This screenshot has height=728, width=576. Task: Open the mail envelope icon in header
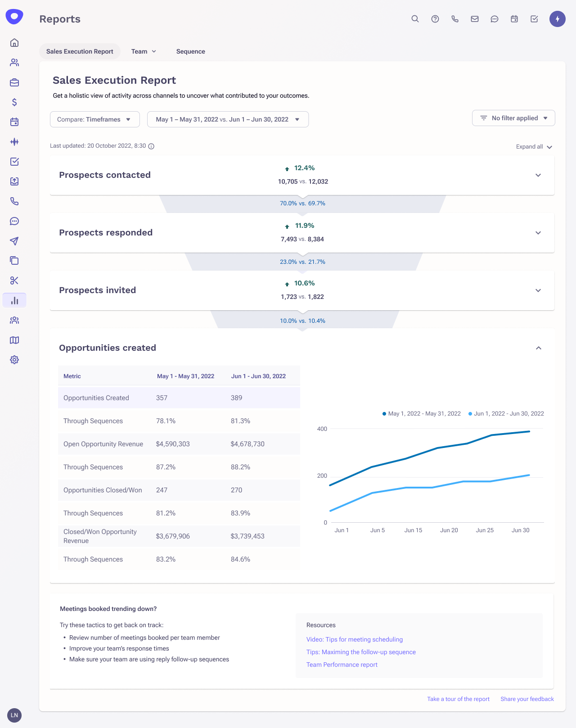click(475, 19)
